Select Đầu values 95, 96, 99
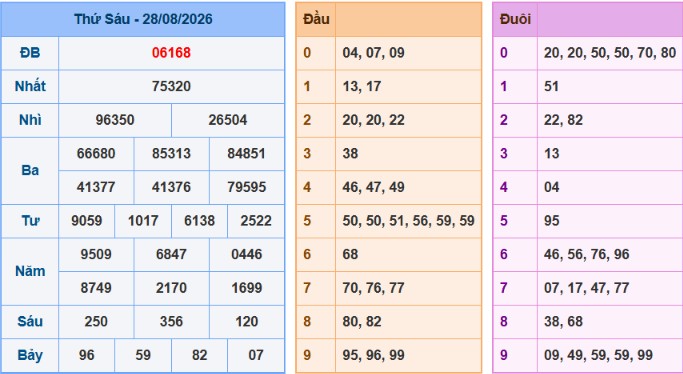Viewport: 683px width, 374px height. 373,355
